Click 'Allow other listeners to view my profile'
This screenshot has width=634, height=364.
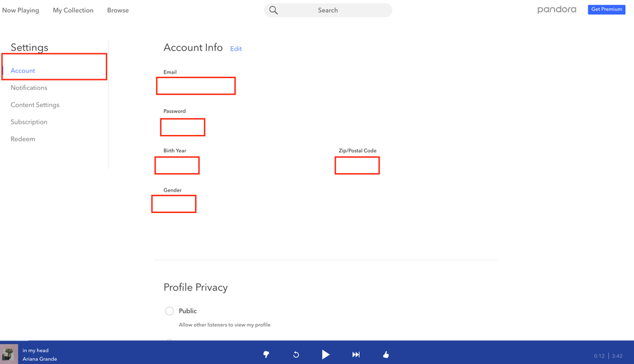(x=225, y=325)
